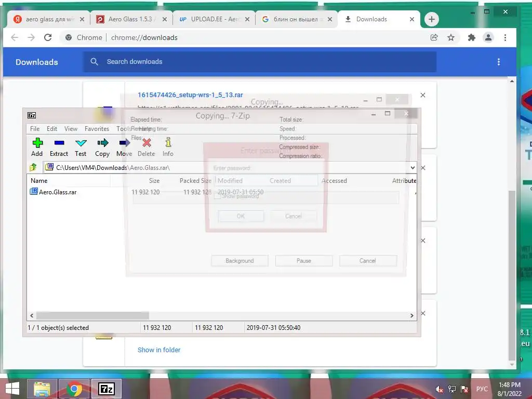Screen dimensions: 532x399
Task: Share this page icon in address bar
Action: [x=434, y=37]
